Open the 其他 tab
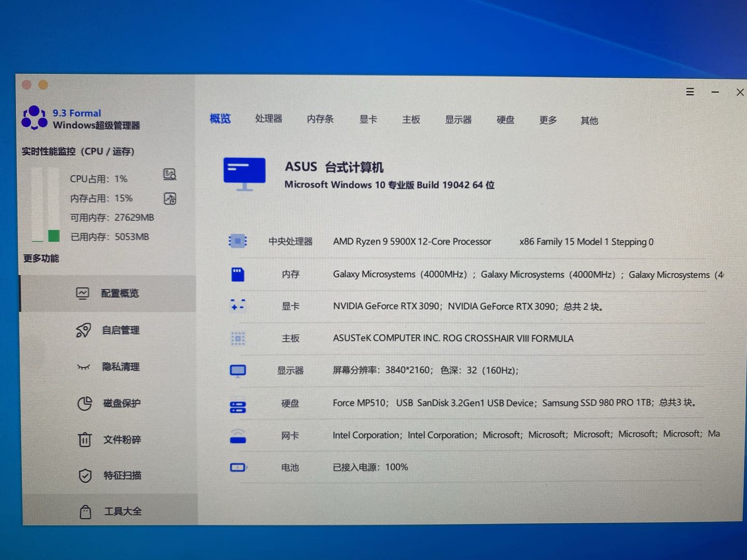The image size is (747, 560). tap(589, 121)
